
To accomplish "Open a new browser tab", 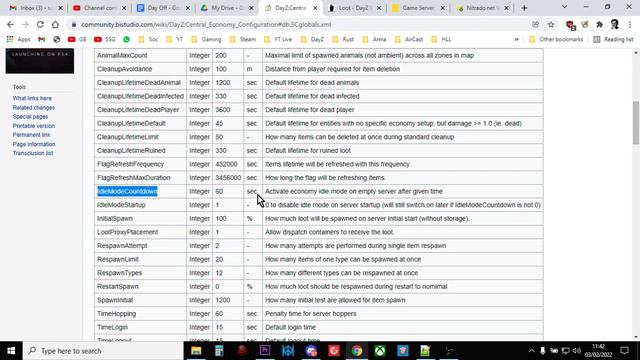I will [524, 8].
